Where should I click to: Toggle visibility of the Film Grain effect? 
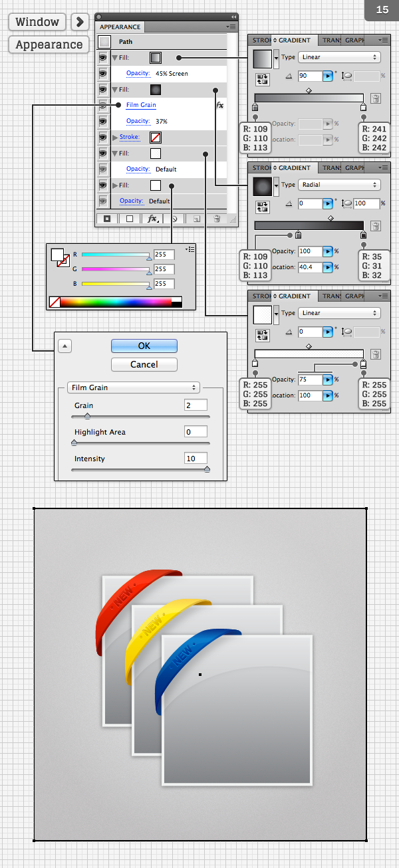pos(103,106)
